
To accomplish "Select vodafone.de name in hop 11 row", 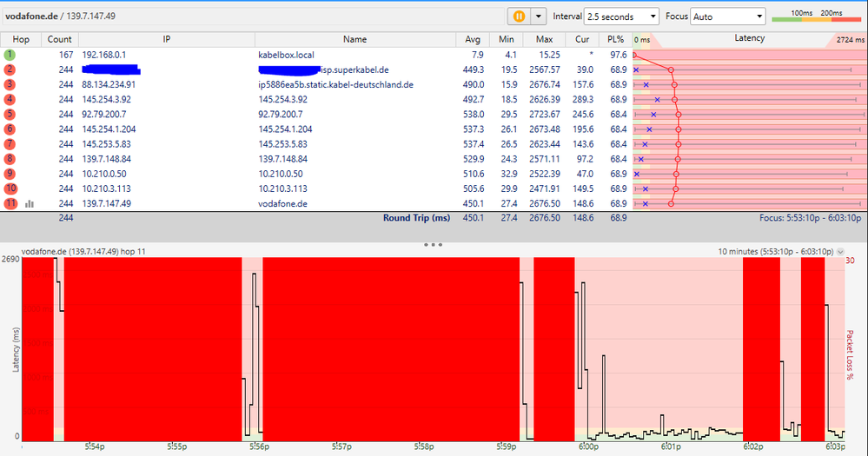I will (x=283, y=203).
